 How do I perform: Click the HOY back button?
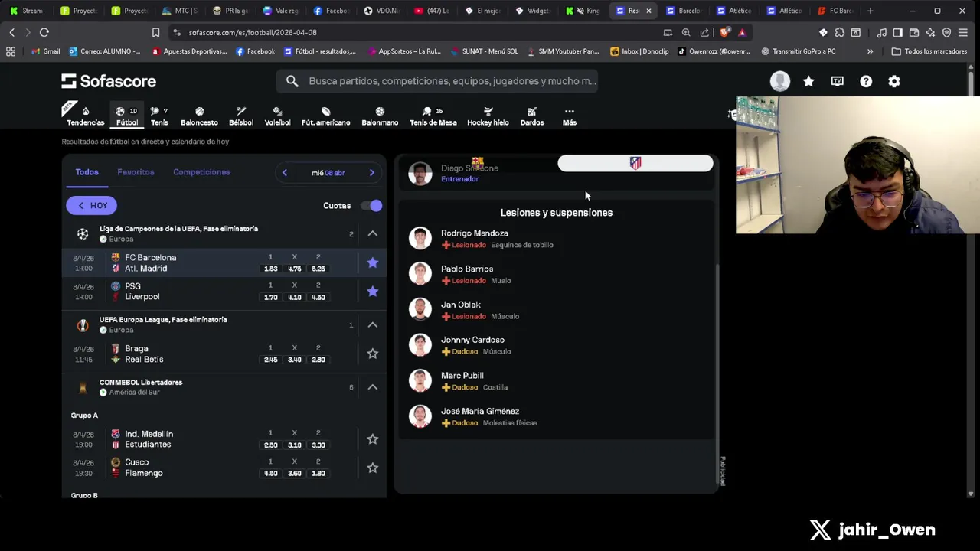tap(91, 205)
